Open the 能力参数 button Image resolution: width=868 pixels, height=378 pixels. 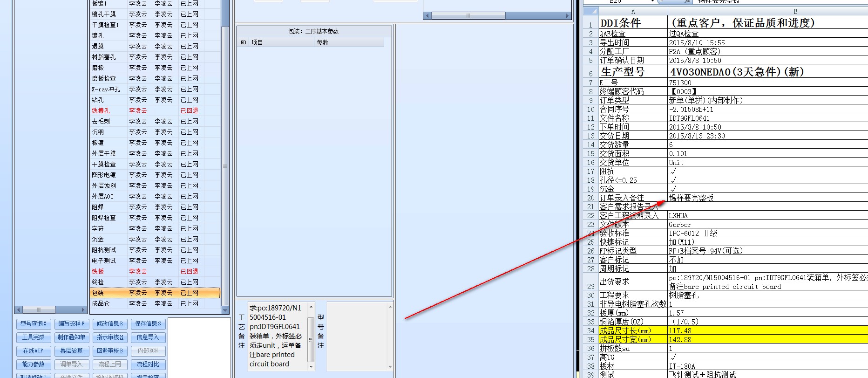pos(33,364)
